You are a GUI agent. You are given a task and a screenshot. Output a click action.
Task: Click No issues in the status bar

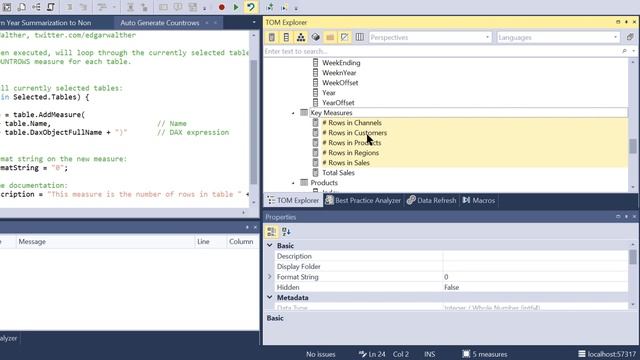(x=321, y=354)
